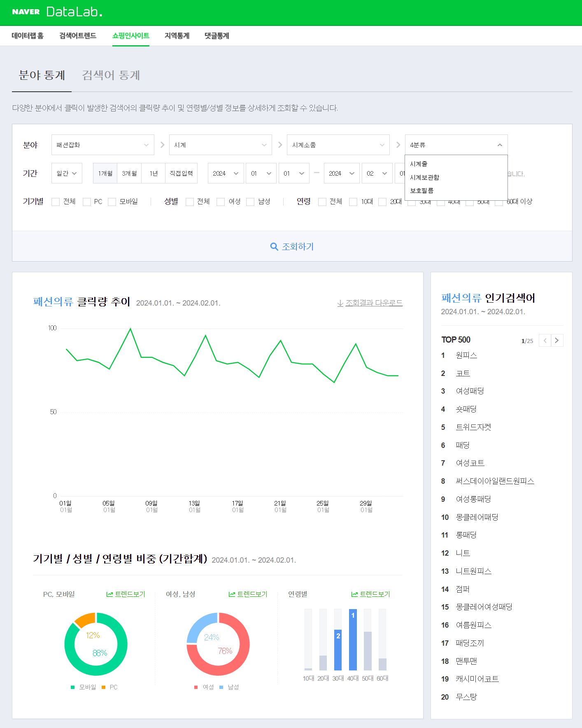Toggle the 남성 gender checkbox
582x728 pixels.
[x=250, y=202]
